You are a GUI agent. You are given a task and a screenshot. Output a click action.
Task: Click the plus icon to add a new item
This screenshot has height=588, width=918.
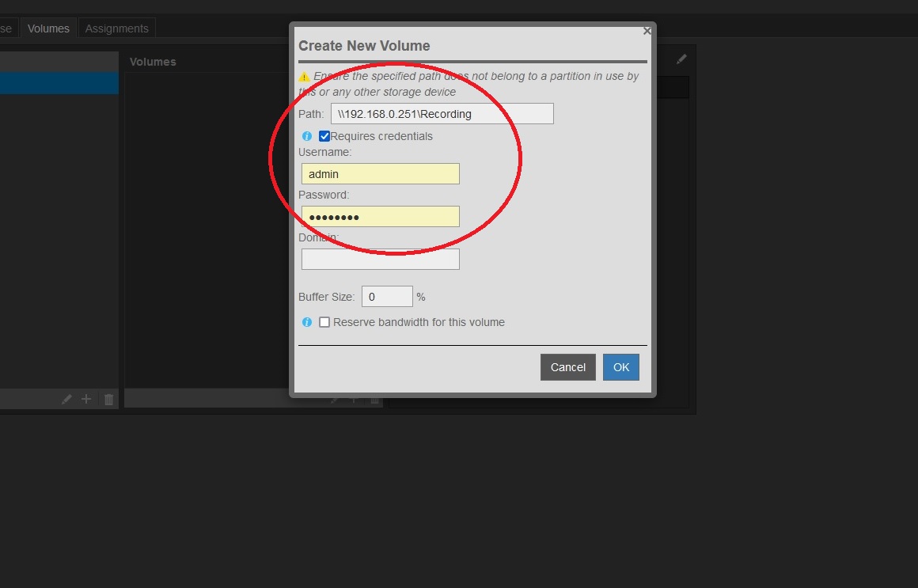[86, 399]
